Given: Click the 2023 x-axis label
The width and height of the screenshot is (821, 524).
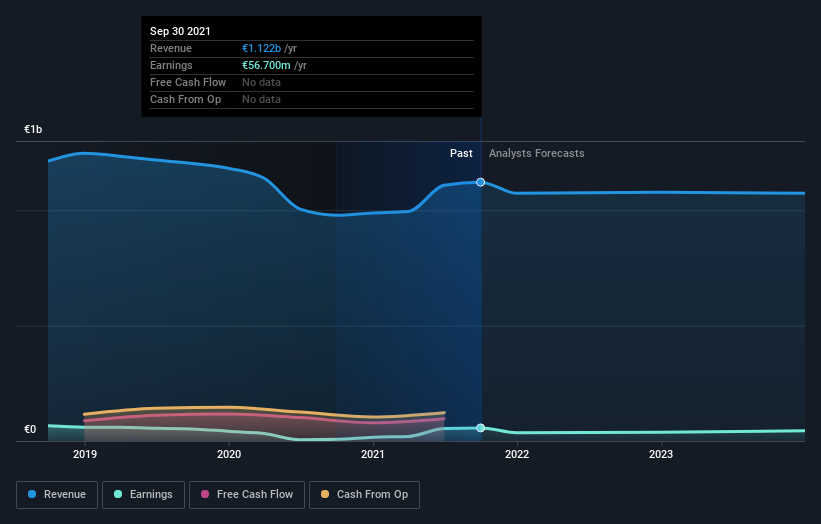Looking at the screenshot, I should tap(661, 454).
